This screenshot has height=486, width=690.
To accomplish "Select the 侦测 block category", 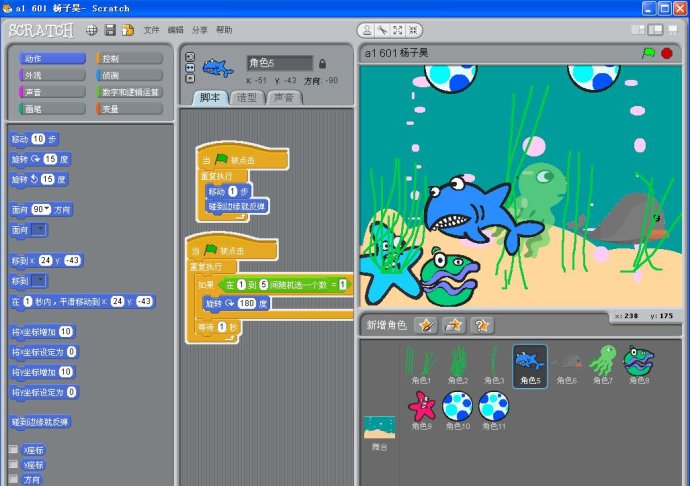I will pyautogui.click(x=129, y=75).
